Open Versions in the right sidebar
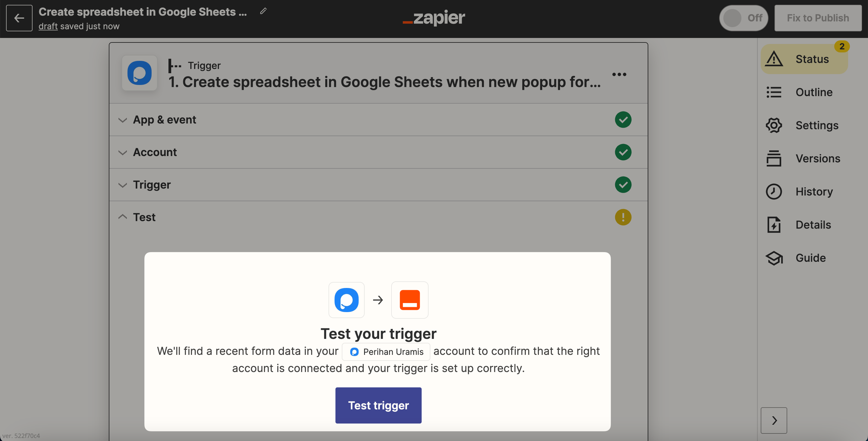Screen dimensions: 868x441 pyautogui.click(x=818, y=158)
